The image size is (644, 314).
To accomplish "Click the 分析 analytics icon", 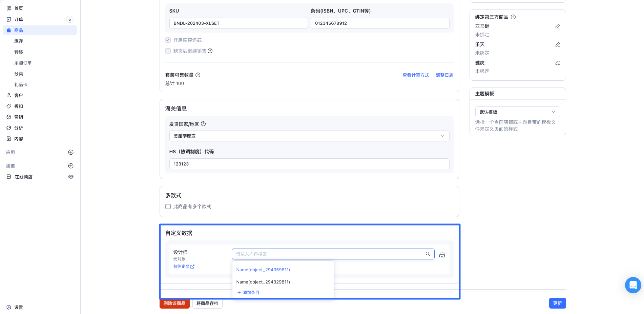I will click(9, 128).
